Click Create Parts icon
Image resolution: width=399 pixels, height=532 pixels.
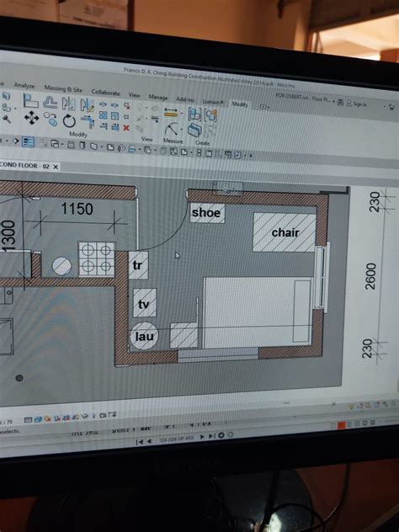point(194,130)
